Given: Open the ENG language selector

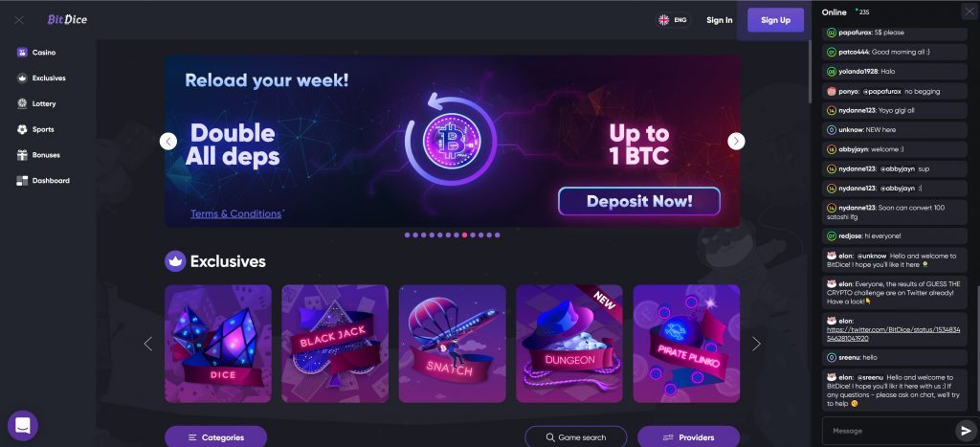Looking at the screenshot, I should click(x=673, y=20).
